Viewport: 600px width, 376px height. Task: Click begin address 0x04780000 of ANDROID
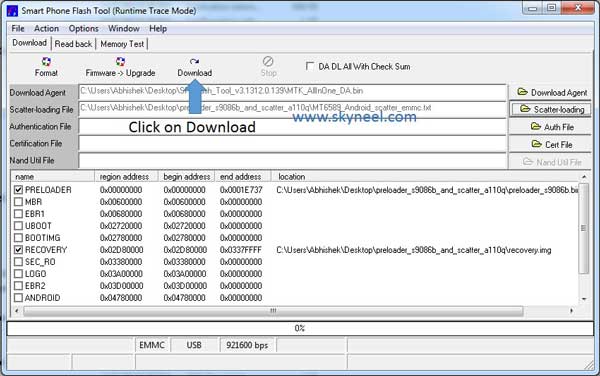[184, 298]
